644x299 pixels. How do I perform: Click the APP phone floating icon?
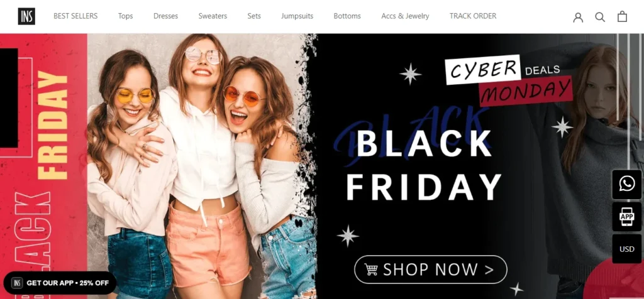627,217
